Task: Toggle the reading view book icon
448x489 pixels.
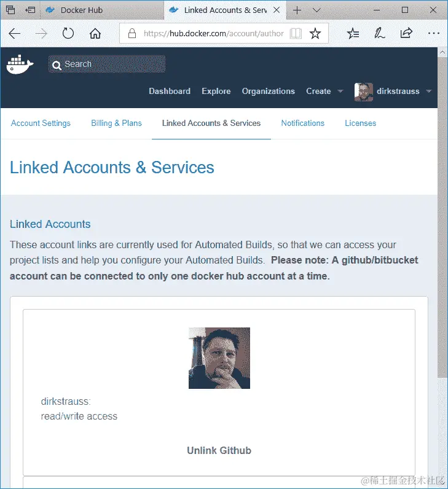Action: pyautogui.click(x=296, y=33)
